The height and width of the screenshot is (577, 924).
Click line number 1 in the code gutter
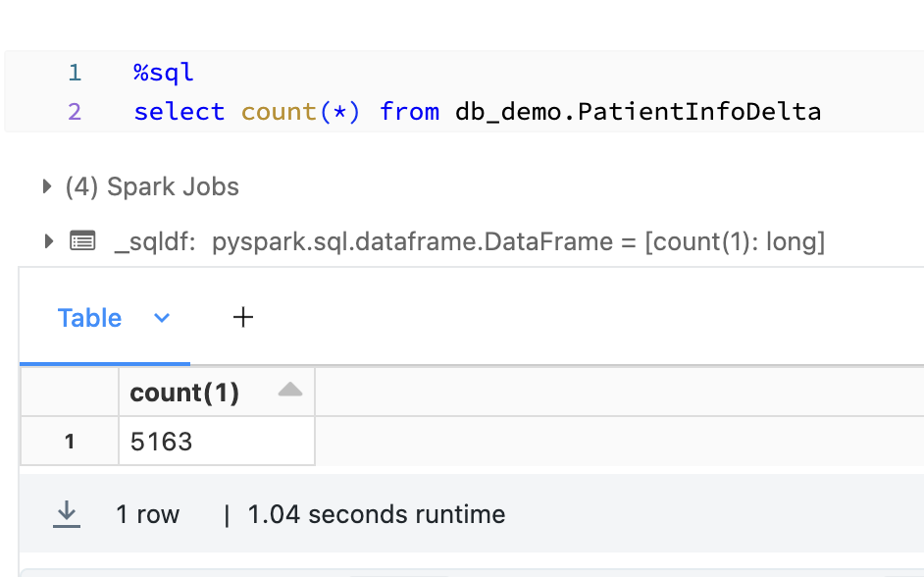pos(75,73)
